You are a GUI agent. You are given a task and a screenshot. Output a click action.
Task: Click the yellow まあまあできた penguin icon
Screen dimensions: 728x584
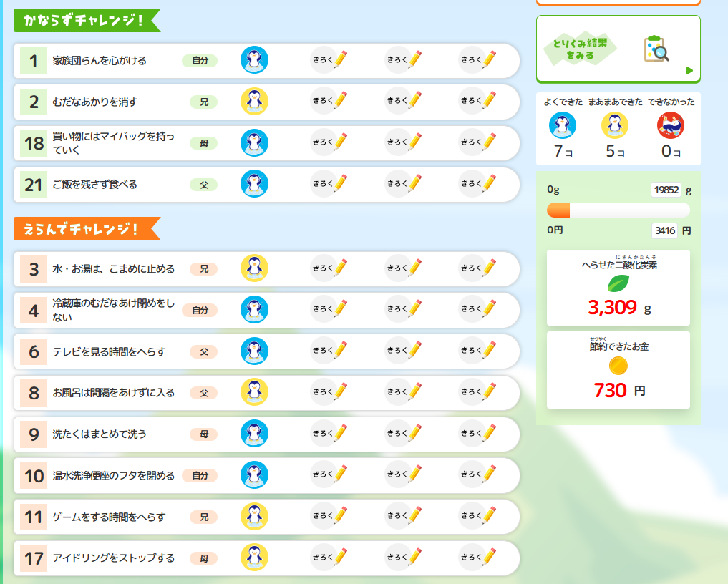coord(615,126)
